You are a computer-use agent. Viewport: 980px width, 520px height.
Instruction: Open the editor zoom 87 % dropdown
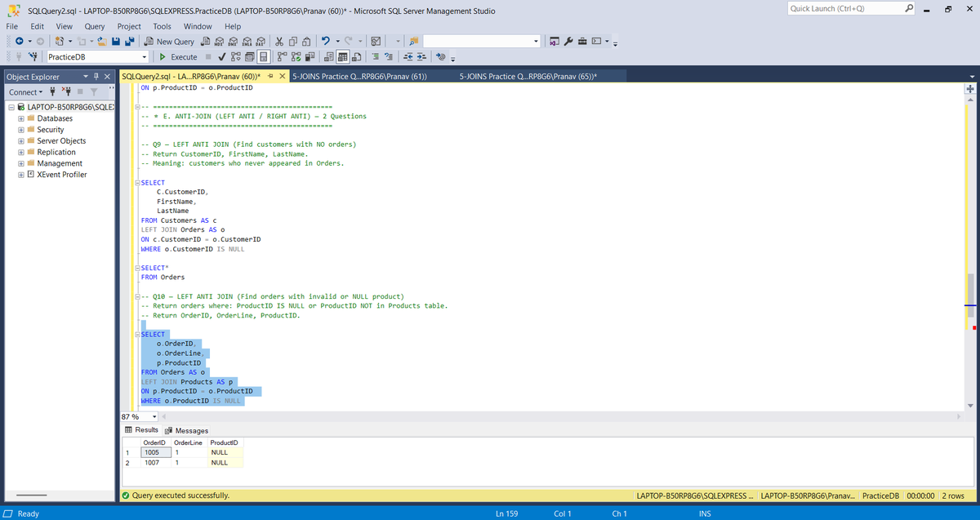point(155,416)
